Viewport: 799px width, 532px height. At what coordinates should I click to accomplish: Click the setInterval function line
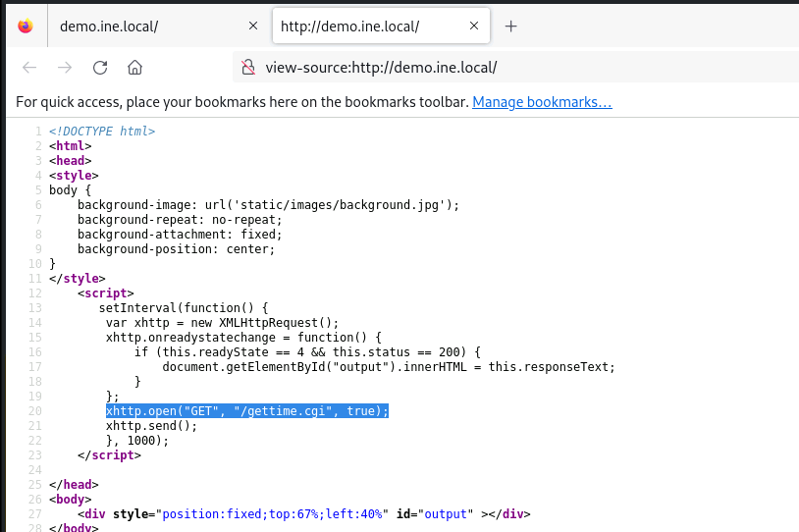point(183,307)
